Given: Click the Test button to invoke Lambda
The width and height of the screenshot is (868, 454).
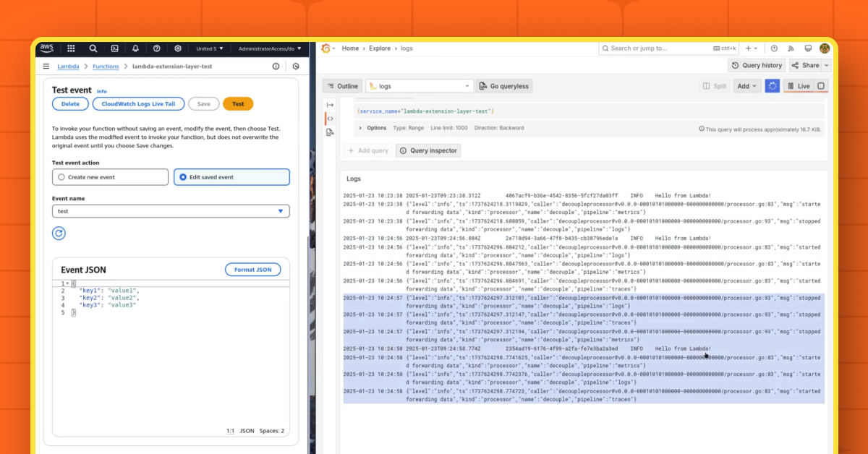Looking at the screenshot, I should point(238,103).
